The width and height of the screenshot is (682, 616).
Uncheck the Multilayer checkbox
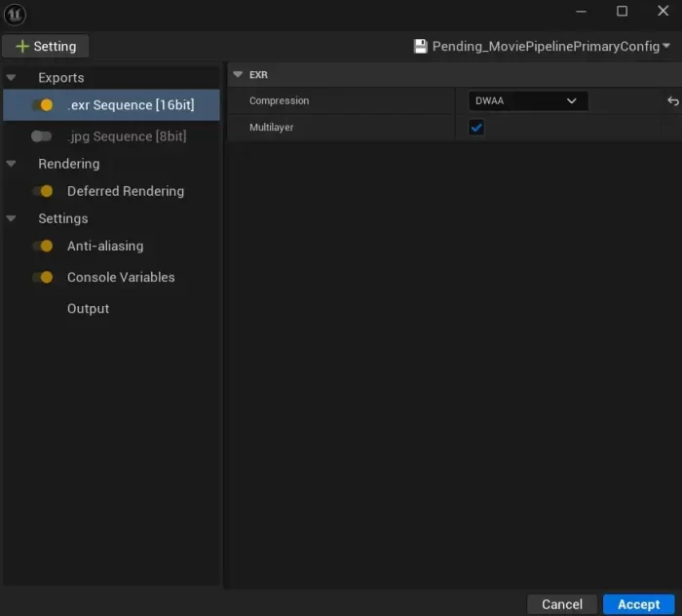point(476,128)
